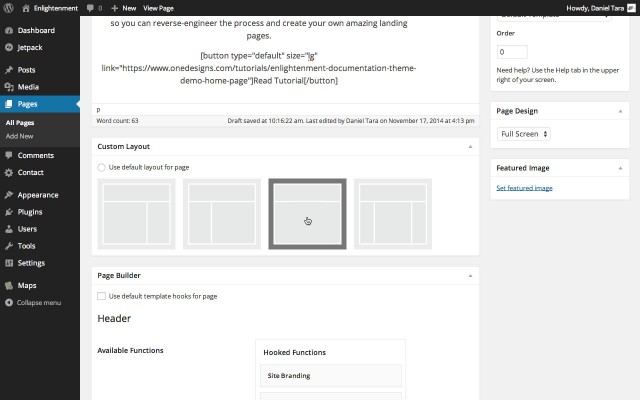Click Howdy, Daniel Tara account text
The image size is (640, 400).
(595, 8)
